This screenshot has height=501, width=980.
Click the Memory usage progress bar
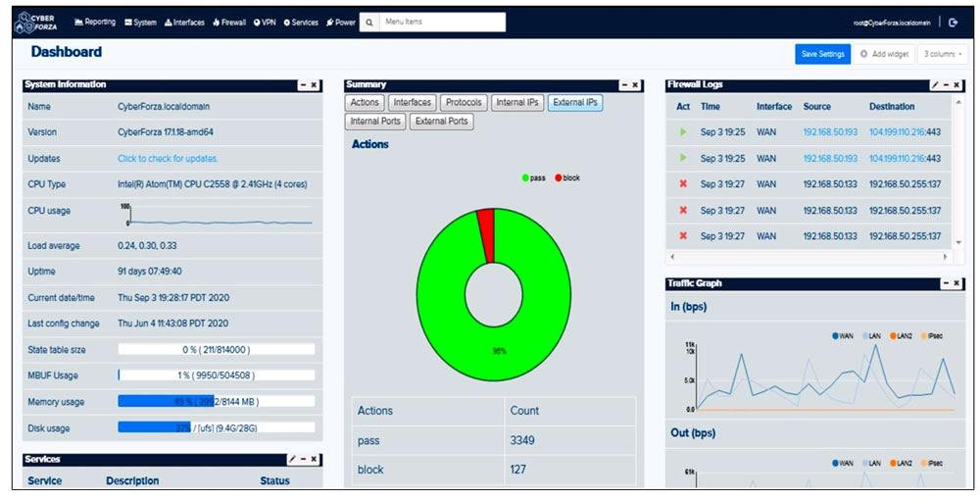coord(217,402)
